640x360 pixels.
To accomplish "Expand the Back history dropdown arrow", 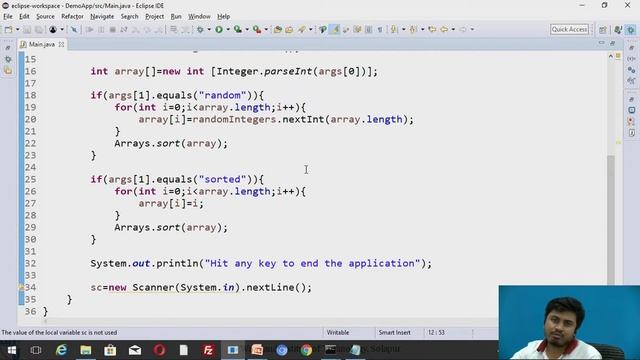I will [453, 29].
